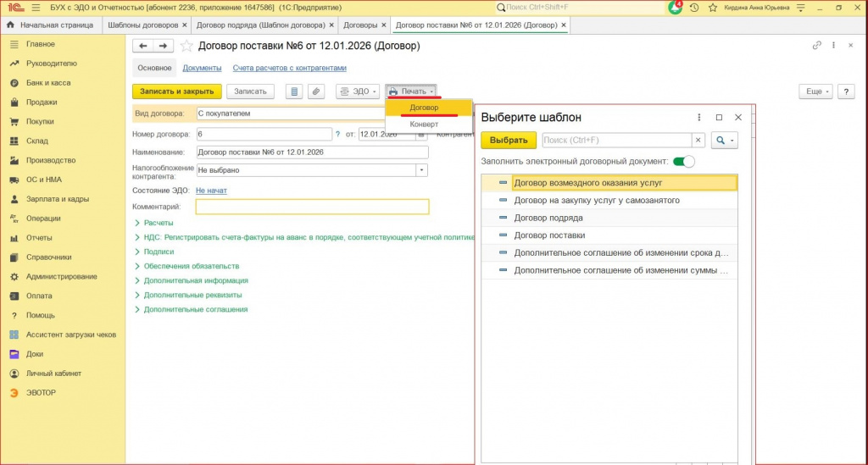Image resolution: width=868 pixels, height=465 pixels.
Task: Open the Еще dropdown menu
Action: click(x=815, y=91)
